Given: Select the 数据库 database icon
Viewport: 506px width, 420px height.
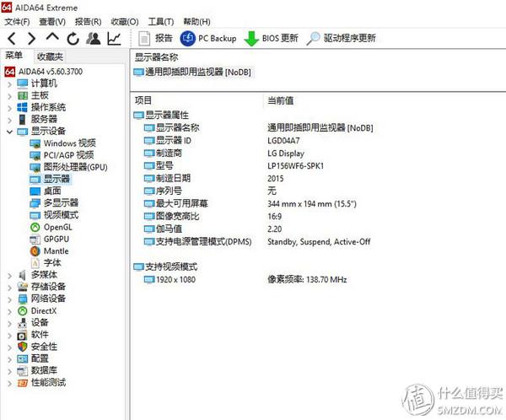Looking at the screenshot, I should [x=22, y=370].
